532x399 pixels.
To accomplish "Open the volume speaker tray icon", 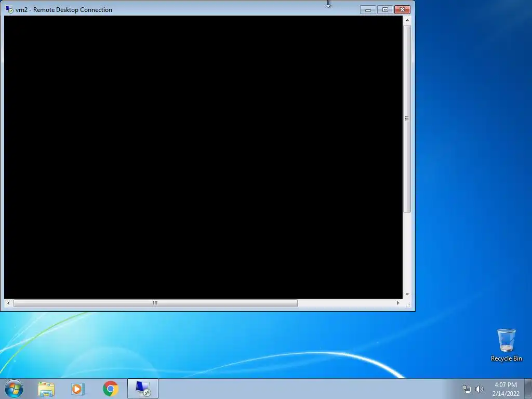I will 480,389.
